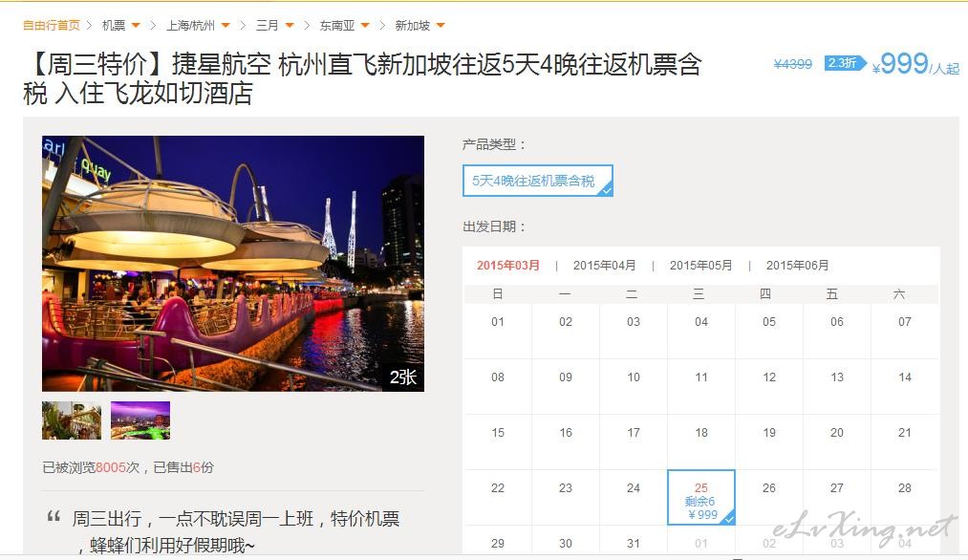Switch calendar to 2015年06月 tab
The width and height of the screenshot is (968, 560).
[x=797, y=266]
